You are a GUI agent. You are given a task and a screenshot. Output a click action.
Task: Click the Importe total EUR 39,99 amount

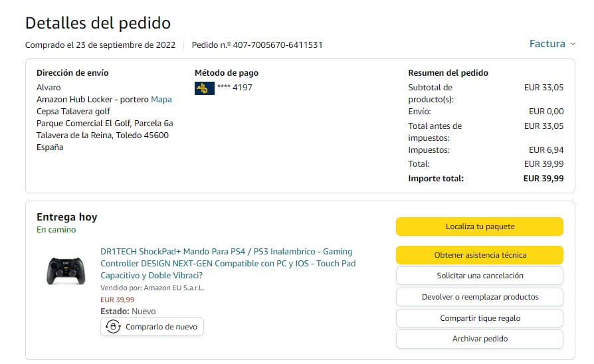543,178
